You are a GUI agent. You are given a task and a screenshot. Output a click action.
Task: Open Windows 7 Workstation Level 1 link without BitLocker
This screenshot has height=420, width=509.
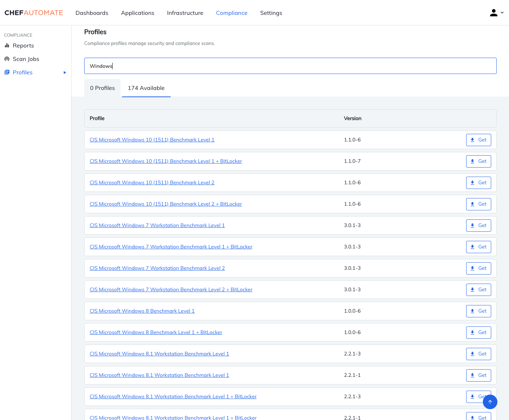[157, 226]
